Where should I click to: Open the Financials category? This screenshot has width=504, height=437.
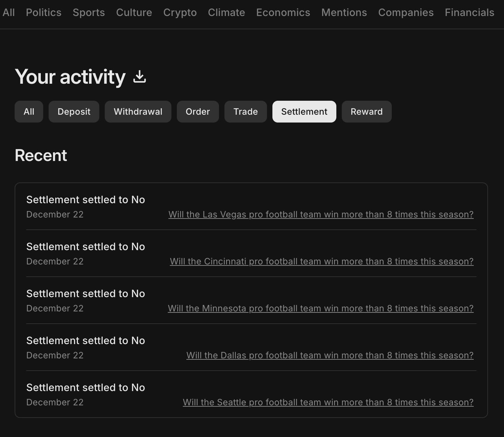tap(469, 13)
